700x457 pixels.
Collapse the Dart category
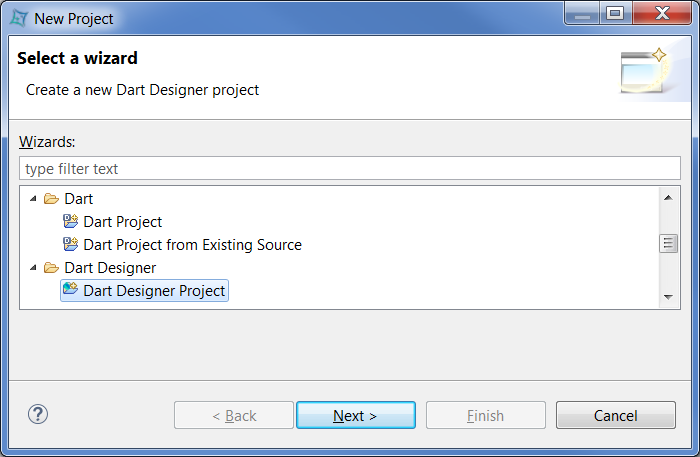coord(33,199)
